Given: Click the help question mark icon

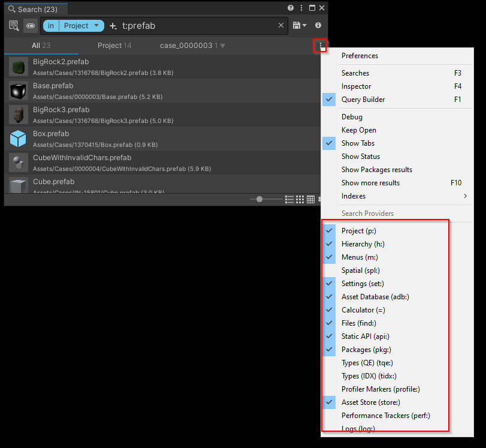Looking at the screenshot, I should click(291, 8).
